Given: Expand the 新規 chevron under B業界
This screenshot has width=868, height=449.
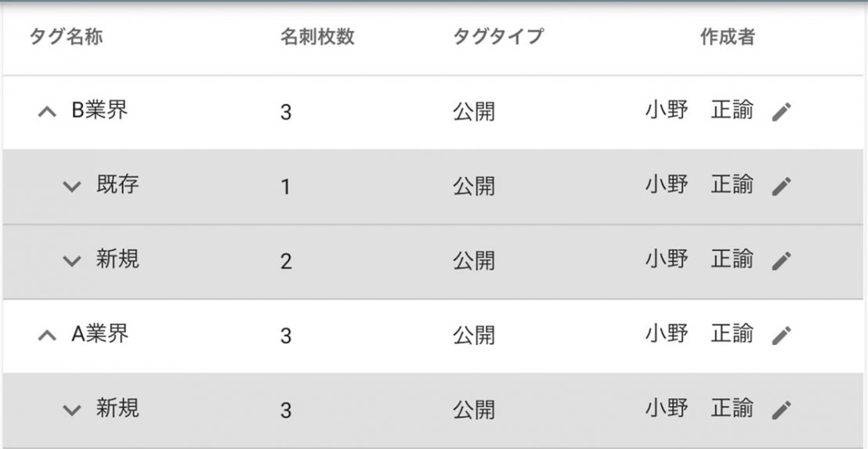Looking at the screenshot, I should tap(72, 261).
